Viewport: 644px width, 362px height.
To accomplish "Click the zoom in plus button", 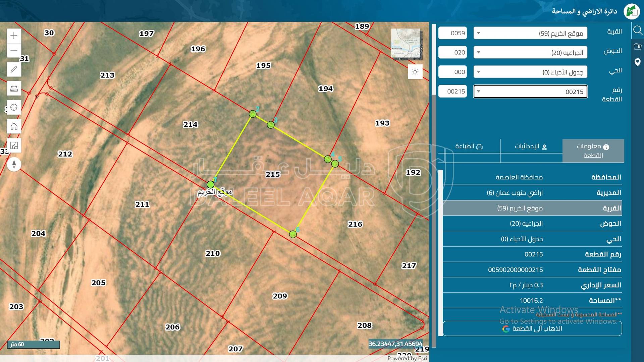I will coord(14,36).
